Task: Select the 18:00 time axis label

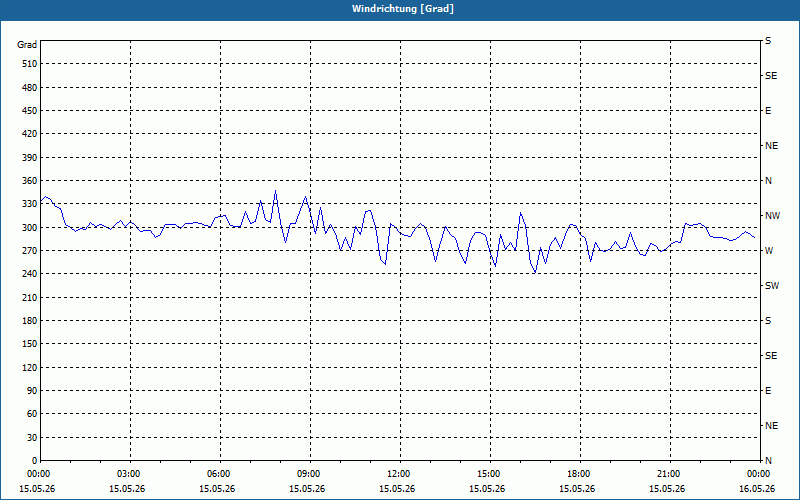Action: tap(580, 474)
